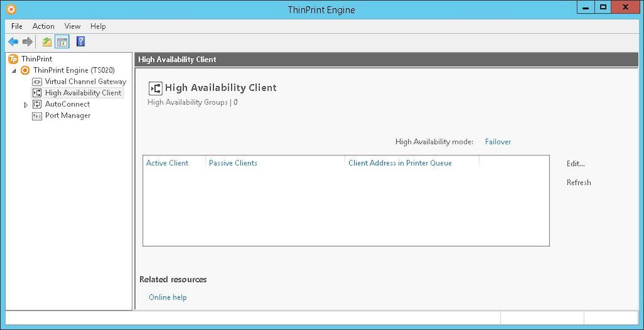Viewport: 644px width, 330px height.
Task: Click the AutoConnect node icon
Action: (37, 104)
